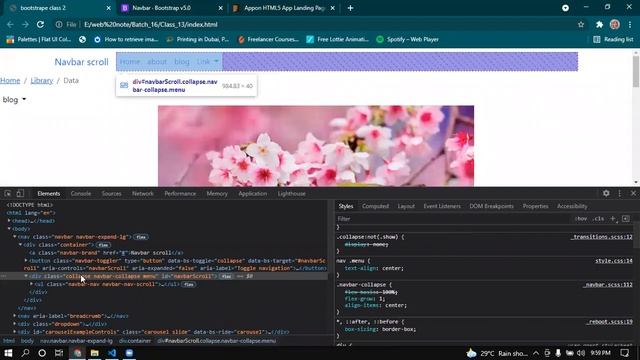
Task: Open the DevTools Console tab
Action: (81, 193)
